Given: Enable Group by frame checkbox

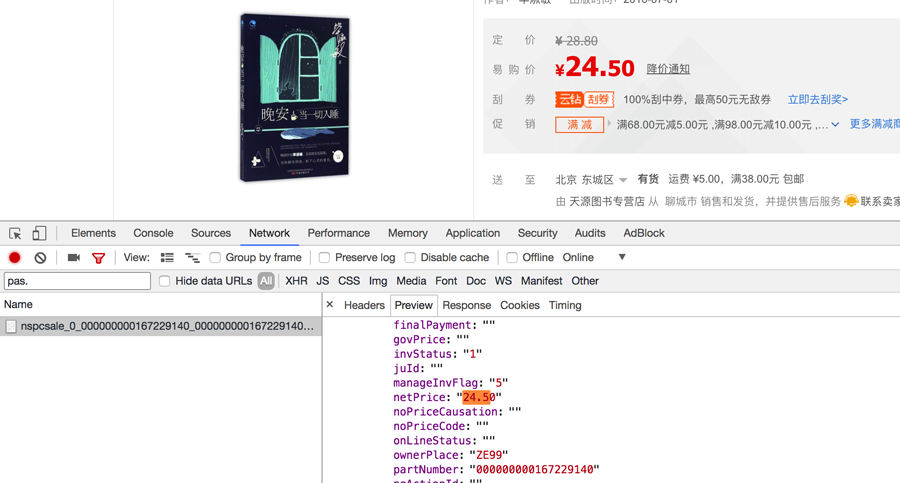Looking at the screenshot, I should click(x=215, y=257).
